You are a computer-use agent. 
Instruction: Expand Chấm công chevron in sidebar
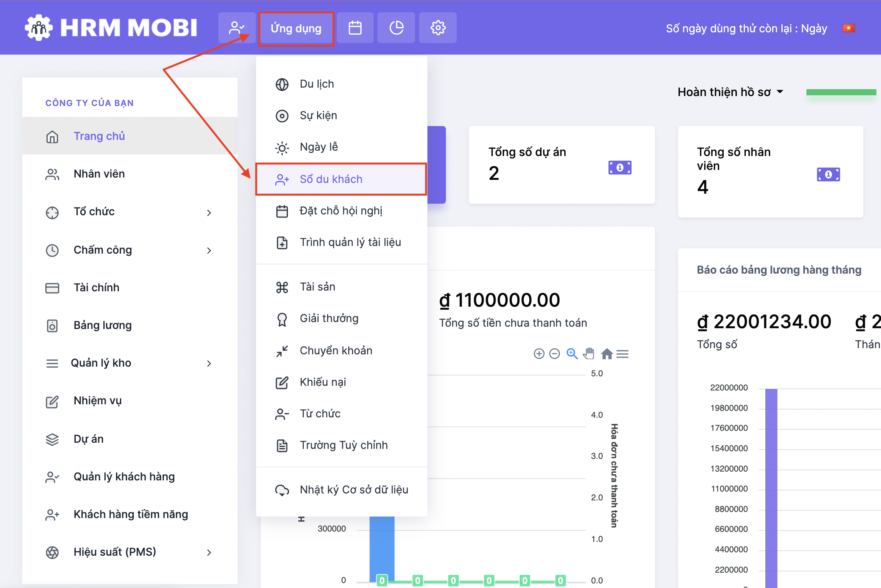click(209, 251)
